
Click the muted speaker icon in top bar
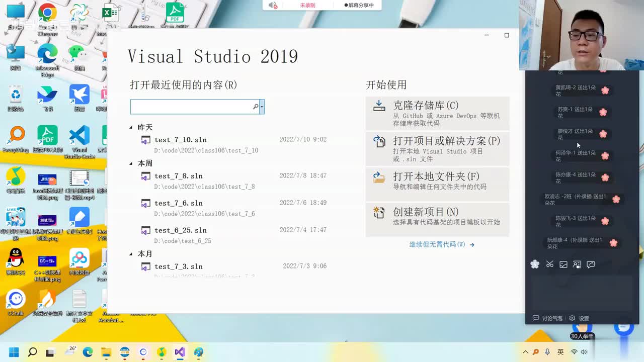pos(273,6)
